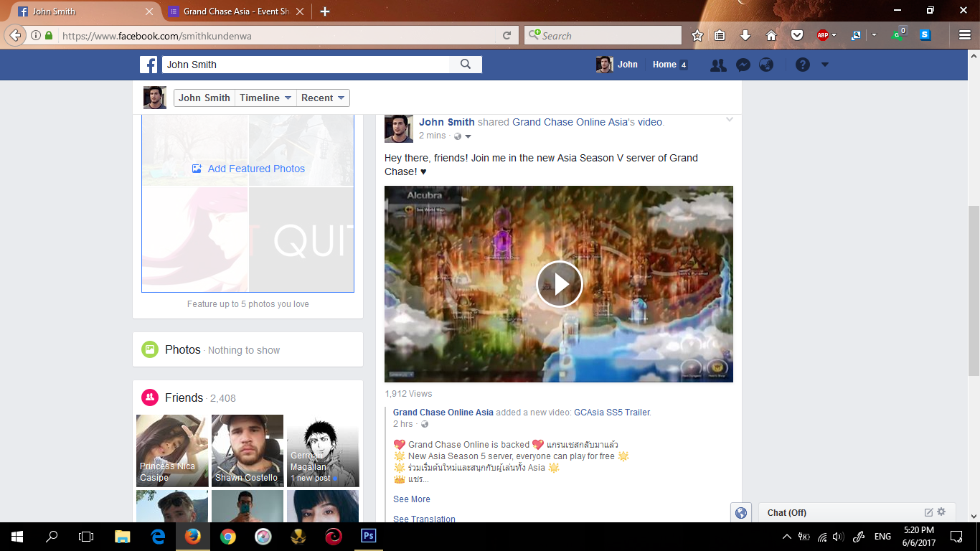The height and width of the screenshot is (551, 980).
Task: Click the Facebook logo in the blue header
Action: coord(149,65)
